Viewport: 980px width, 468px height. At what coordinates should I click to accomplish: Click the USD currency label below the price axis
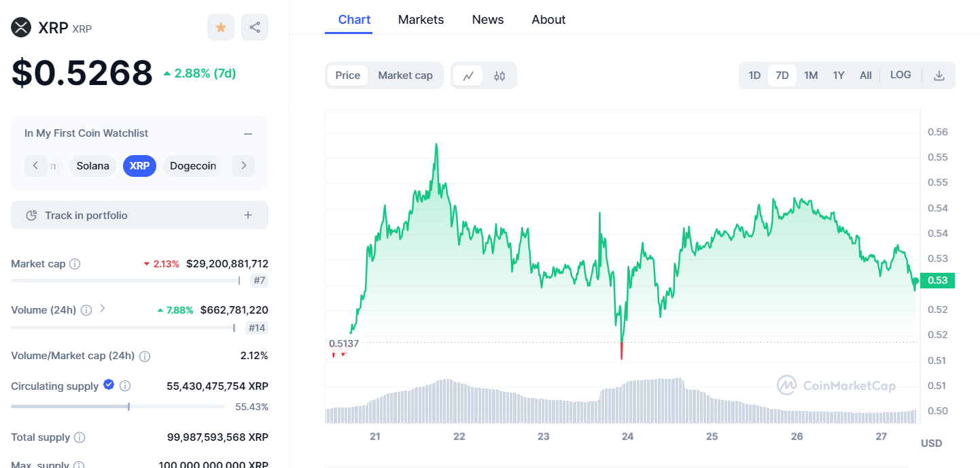click(x=931, y=444)
